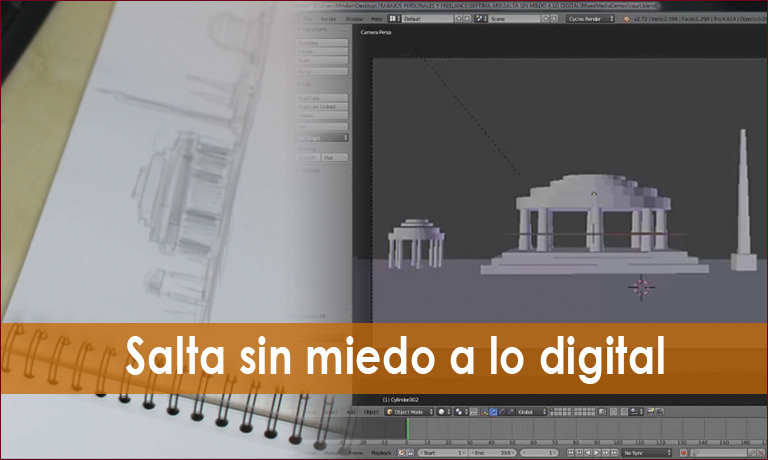Enable the translate manipulator arrow
Viewport: 768px width, 460px height.
click(493, 412)
